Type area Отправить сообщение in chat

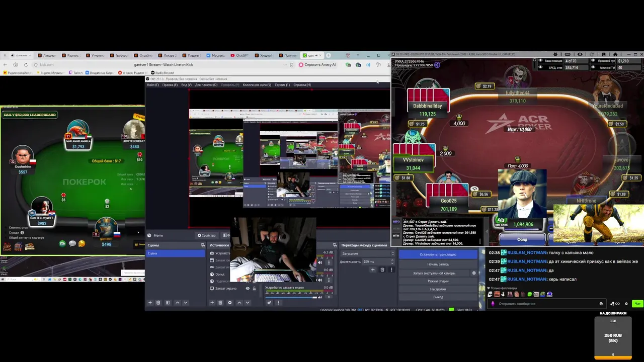(x=546, y=304)
